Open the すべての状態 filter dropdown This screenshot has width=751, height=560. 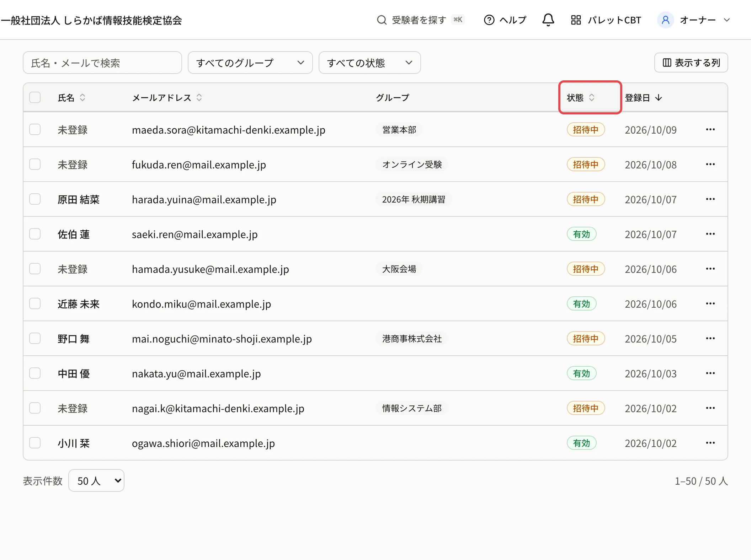coord(369,63)
